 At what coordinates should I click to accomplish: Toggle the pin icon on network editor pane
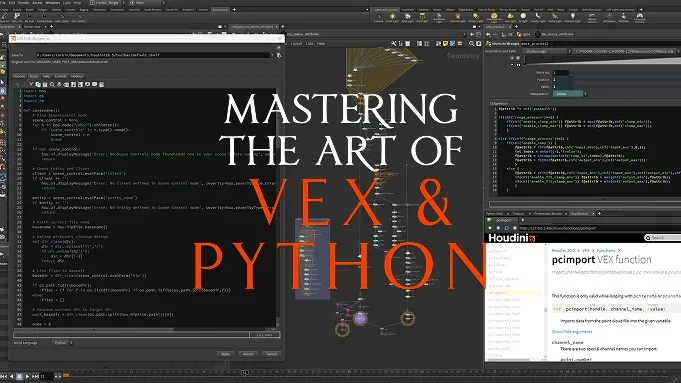point(472,34)
